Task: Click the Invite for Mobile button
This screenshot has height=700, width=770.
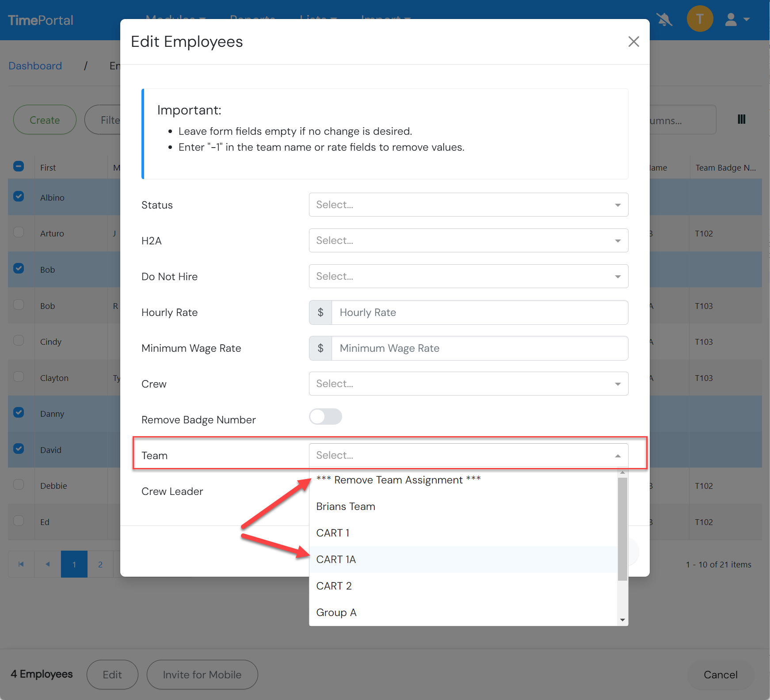Action: pyautogui.click(x=202, y=674)
